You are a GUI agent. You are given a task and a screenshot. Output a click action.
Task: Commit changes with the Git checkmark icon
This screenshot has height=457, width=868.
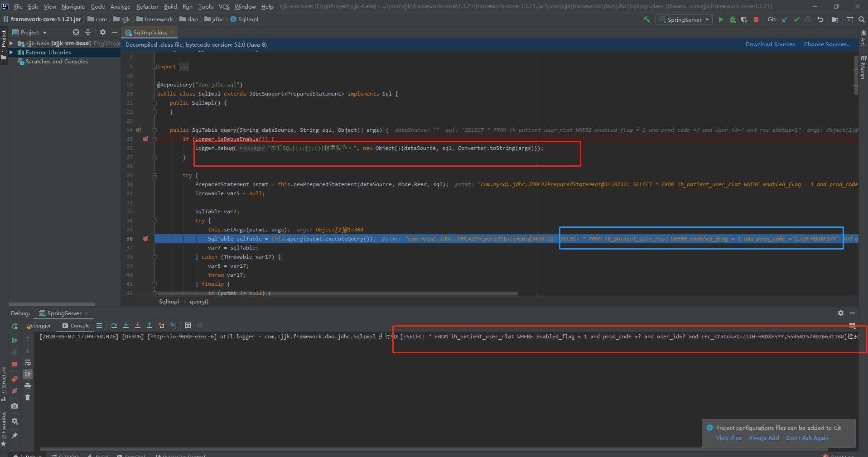pyautogui.click(x=796, y=19)
